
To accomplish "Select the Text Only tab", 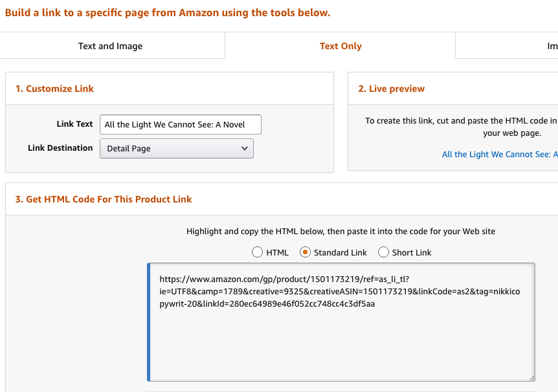I will 340,46.
